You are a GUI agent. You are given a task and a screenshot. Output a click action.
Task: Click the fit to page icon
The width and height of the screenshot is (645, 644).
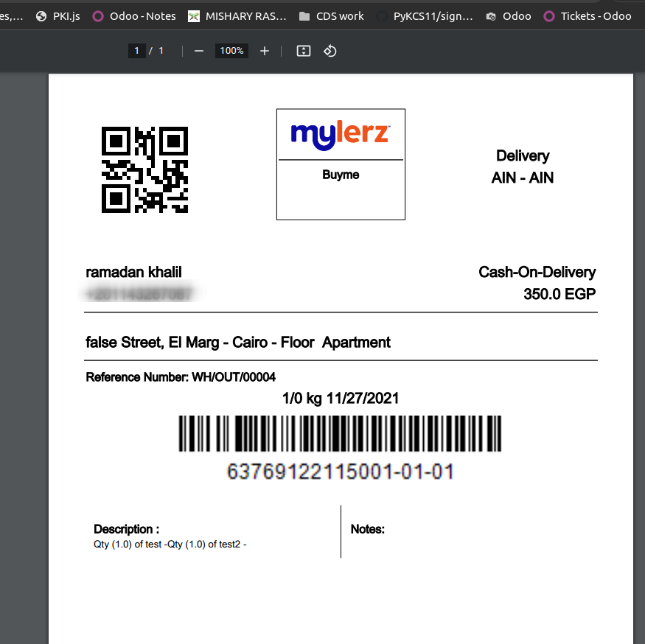click(304, 51)
